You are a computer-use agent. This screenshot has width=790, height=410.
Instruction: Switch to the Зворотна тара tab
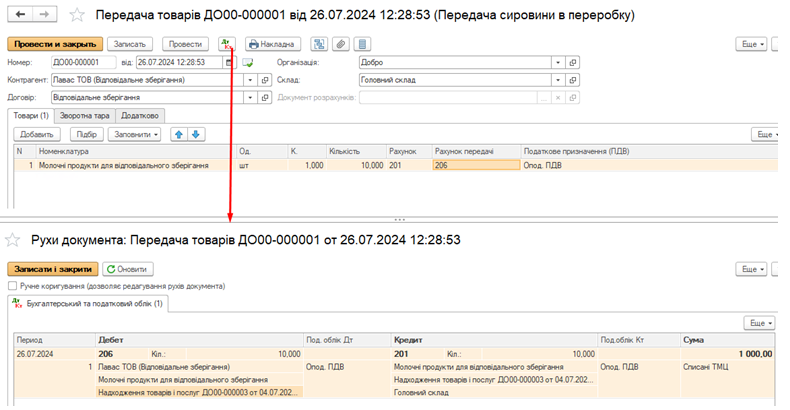[x=87, y=116]
